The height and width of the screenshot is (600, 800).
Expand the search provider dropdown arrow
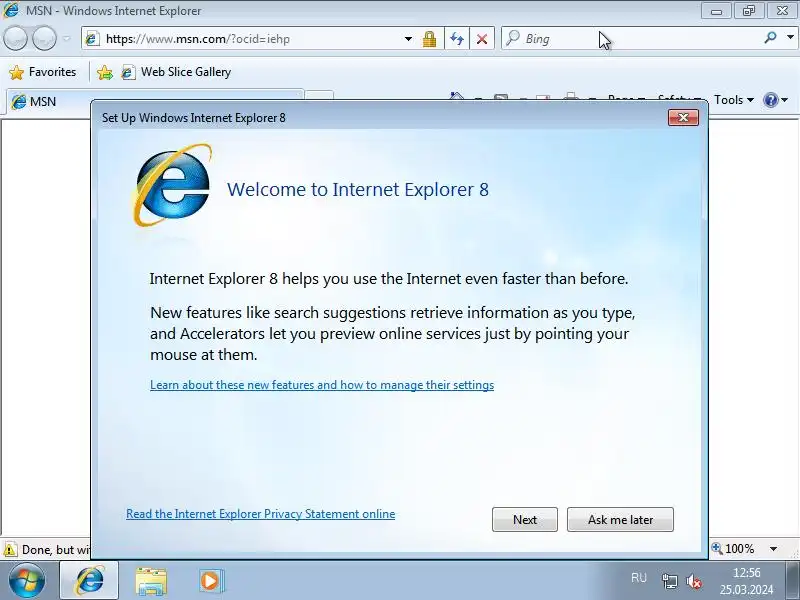(790, 37)
